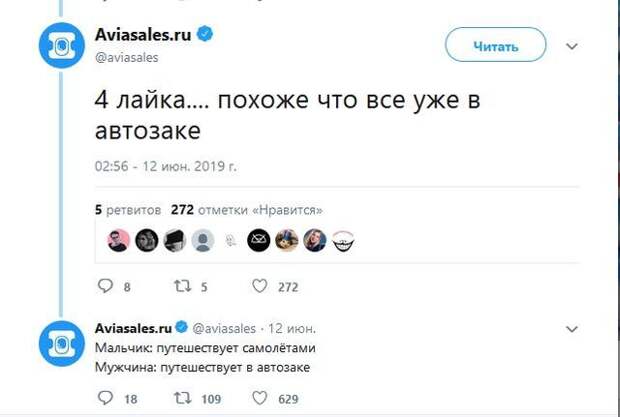Image resolution: width=620 pixels, height=417 pixels.
Task: Click the black envelope liker avatar
Action: (x=258, y=240)
